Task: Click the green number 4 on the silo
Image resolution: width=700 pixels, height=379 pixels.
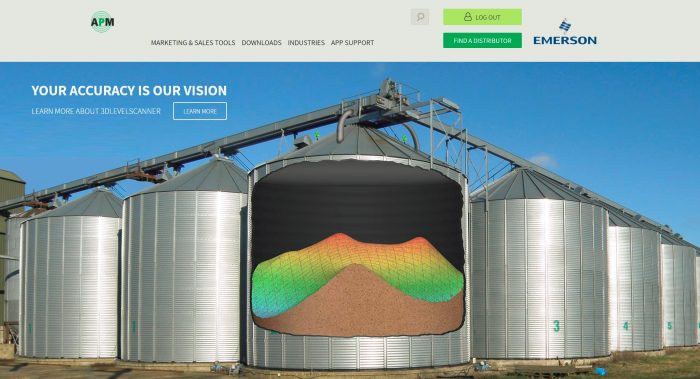Action: point(626,326)
